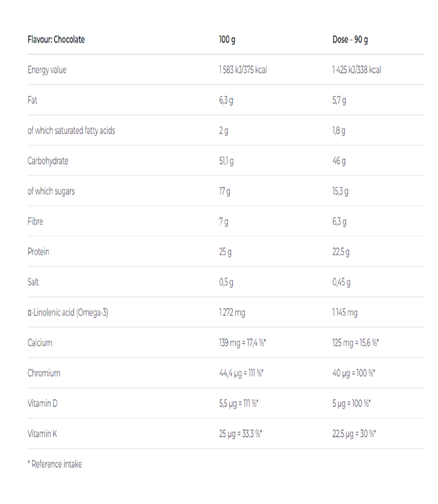Click the "1 425 kJ/338 kcal" dose value
The width and height of the screenshot is (438, 504).
click(x=356, y=70)
